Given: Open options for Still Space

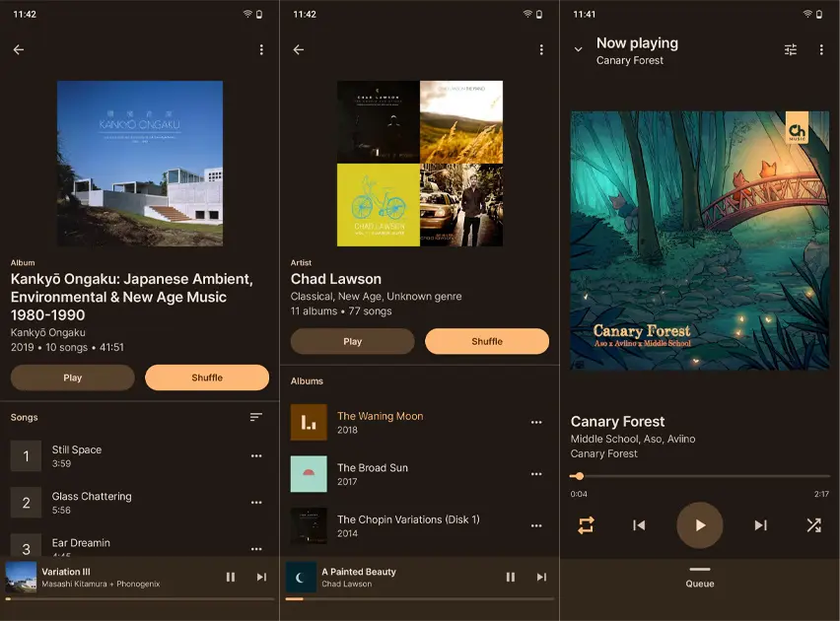Looking at the screenshot, I should [x=256, y=456].
